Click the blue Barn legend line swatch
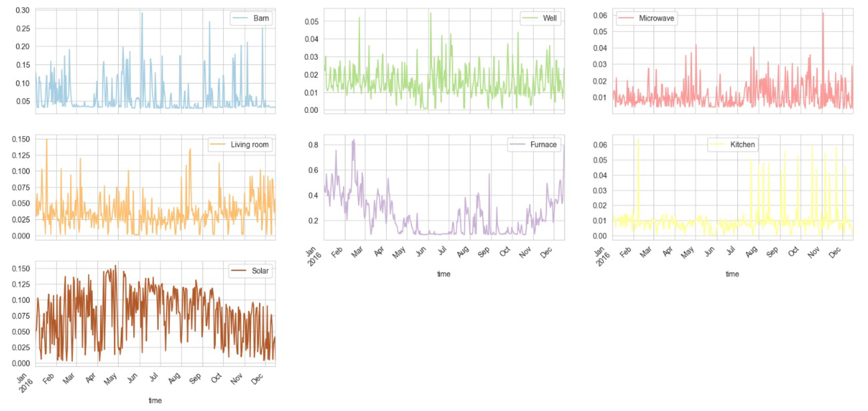Viewport: 868px width, 411px height. click(x=240, y=18)
